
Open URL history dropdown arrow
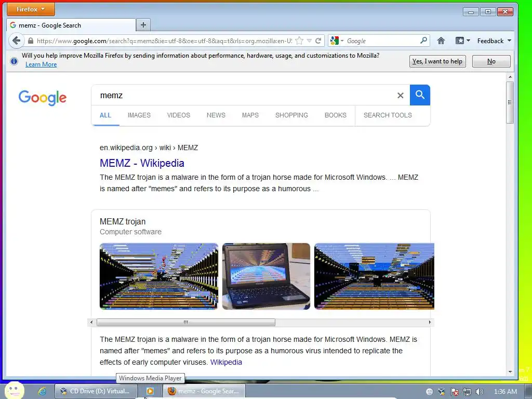click(x=309, y=41)
